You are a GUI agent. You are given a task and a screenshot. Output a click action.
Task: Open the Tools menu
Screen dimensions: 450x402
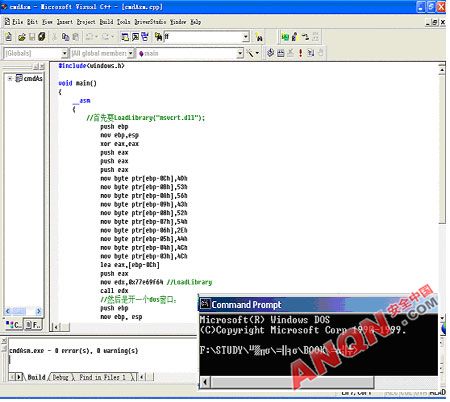123,22
